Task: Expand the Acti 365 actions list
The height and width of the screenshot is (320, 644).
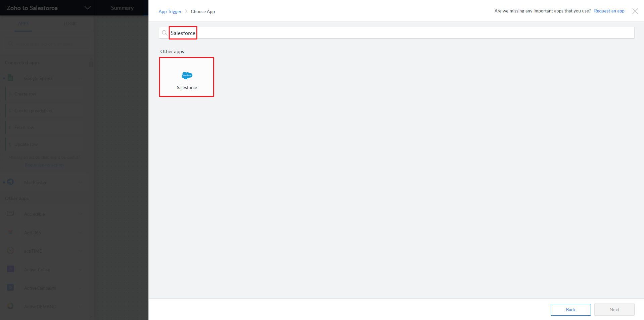Action: click(x=80, y=233)
